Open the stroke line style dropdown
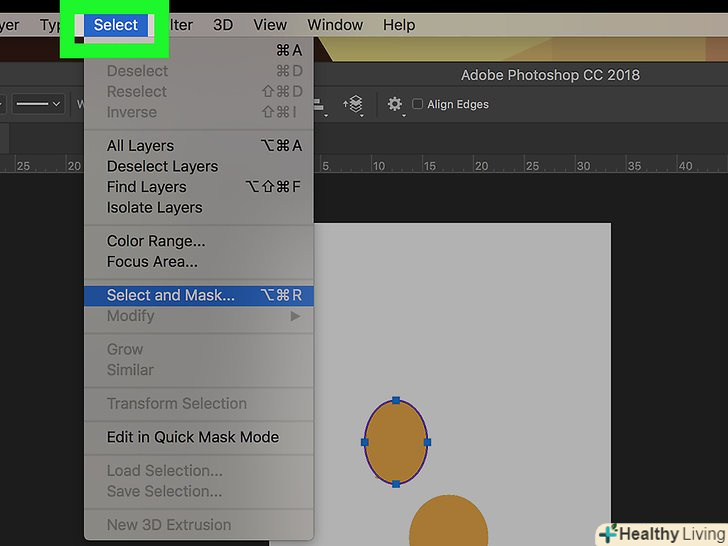This screenshot has height=546, width=728. coord(38,104)
